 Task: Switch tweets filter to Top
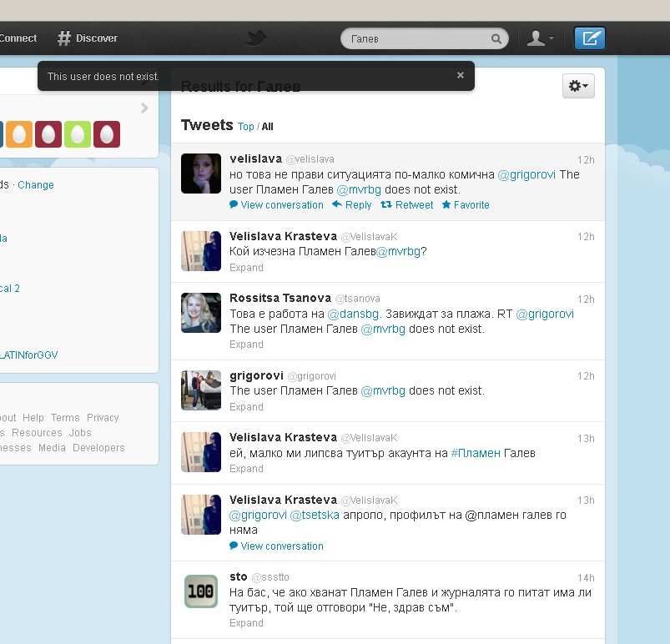(245, 127)
